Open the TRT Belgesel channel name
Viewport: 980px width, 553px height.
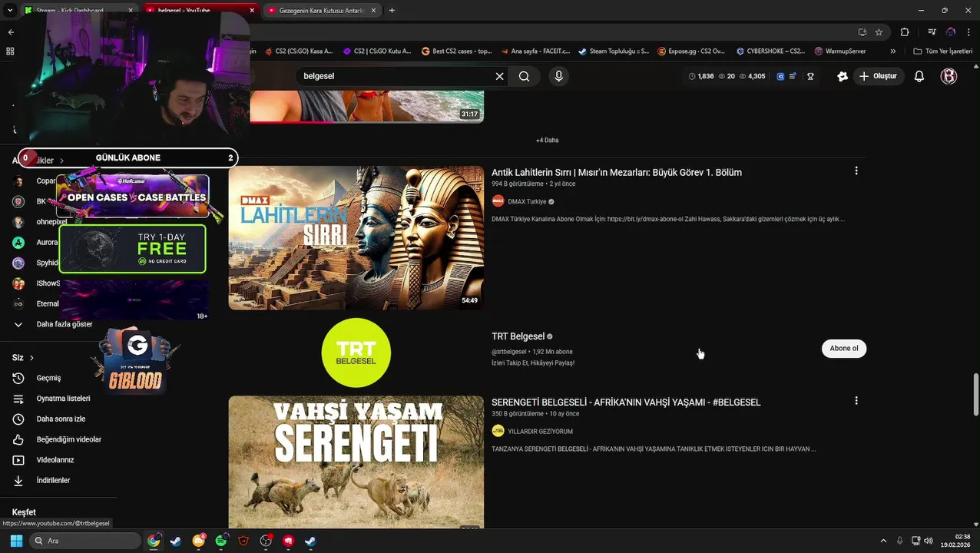[x=518, y=336]
